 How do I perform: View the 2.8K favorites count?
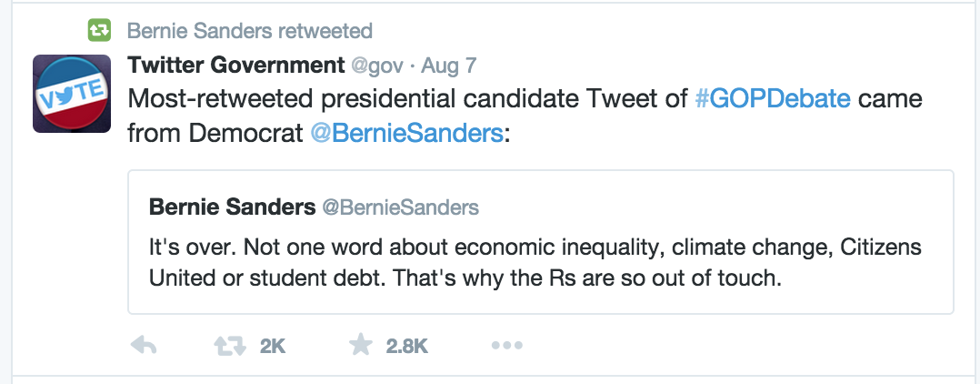point(407,346)
